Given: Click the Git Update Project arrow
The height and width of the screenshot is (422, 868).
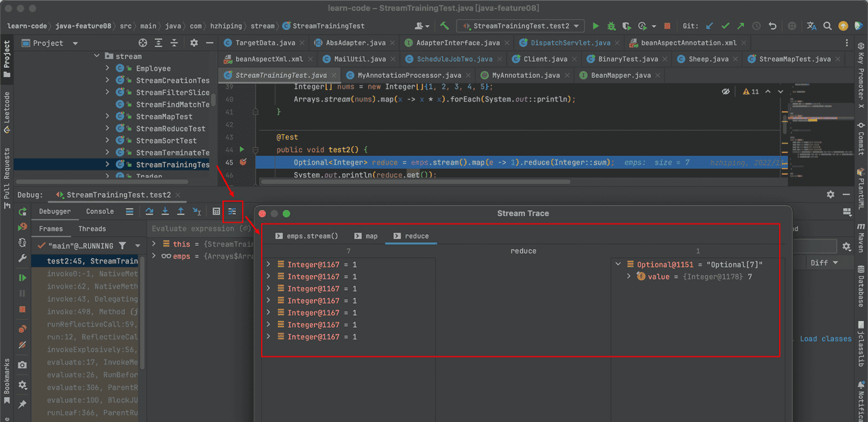Looking at the screenshot, I should 709,26.
